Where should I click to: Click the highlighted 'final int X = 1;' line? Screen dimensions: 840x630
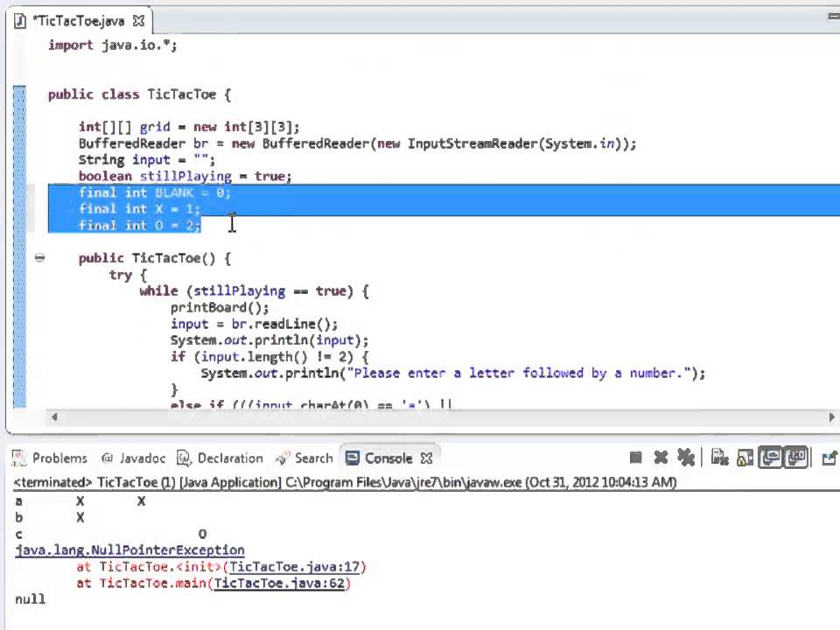139,209
